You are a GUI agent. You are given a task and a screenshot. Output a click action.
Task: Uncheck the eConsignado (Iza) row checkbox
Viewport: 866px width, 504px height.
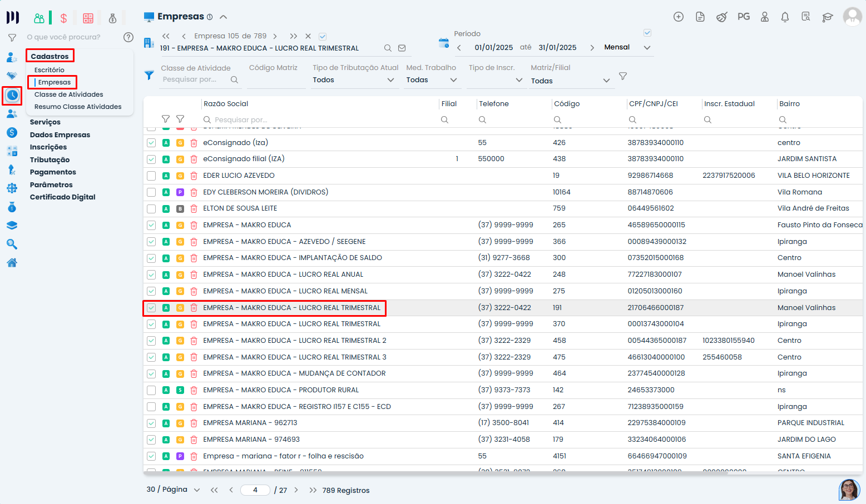(x=151, y=143)
